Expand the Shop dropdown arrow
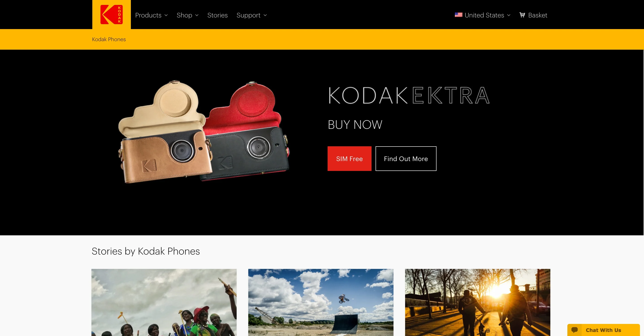This screenshot has width=644, height=336. coord(197,15)
